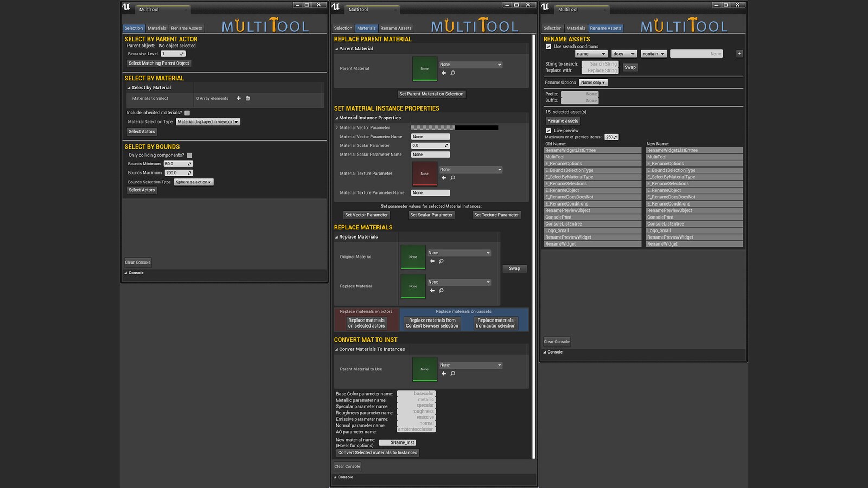
Task: Use selected asset arrow for Parent Material
Action: pyautogui.click(x=444, y=73)
